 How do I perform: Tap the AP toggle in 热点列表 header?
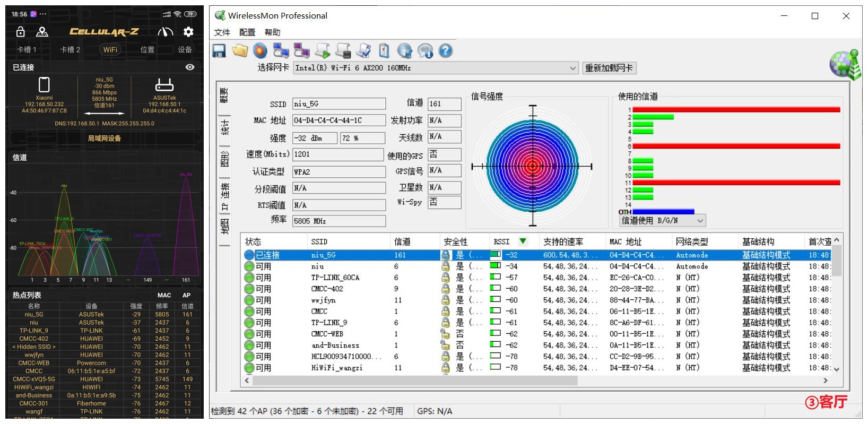tap(186, 295)
